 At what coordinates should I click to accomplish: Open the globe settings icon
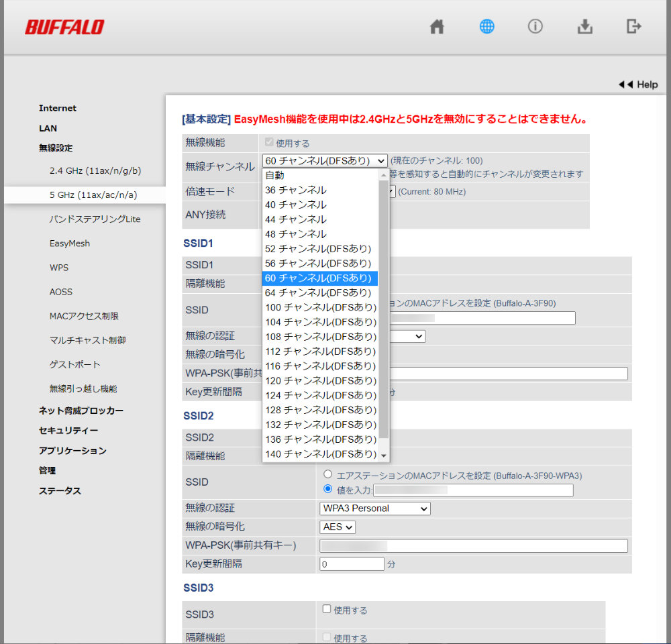click(x=486, y=27)
